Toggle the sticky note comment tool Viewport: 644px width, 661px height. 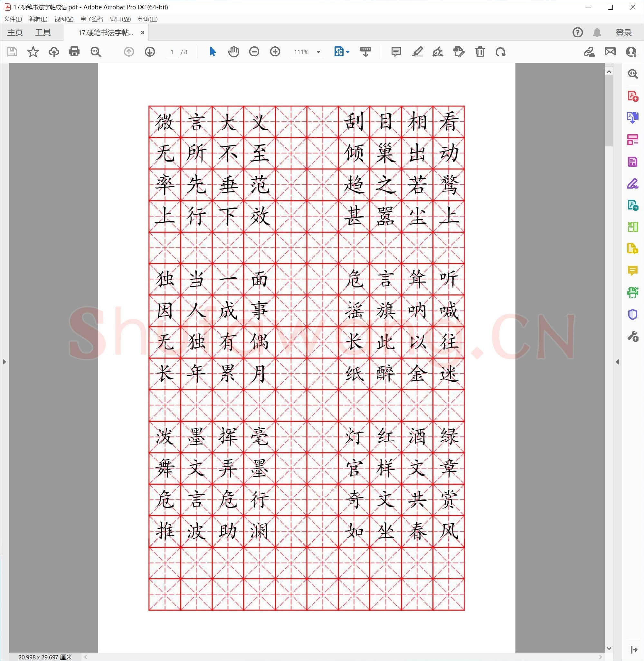(396, 52)
